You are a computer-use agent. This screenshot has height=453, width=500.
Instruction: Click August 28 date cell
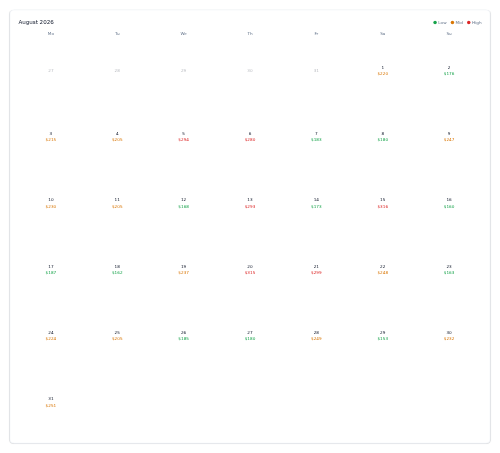coord(316,335)
